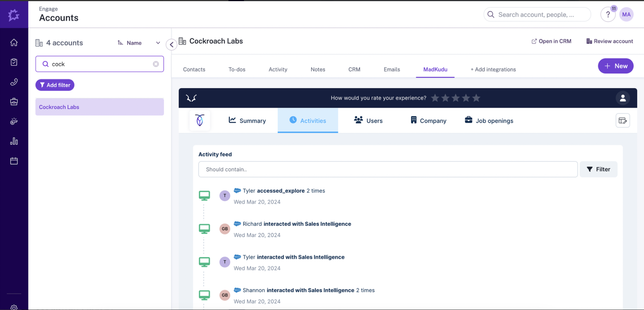
Task: Click Review account button
Action: pos(610,41)
